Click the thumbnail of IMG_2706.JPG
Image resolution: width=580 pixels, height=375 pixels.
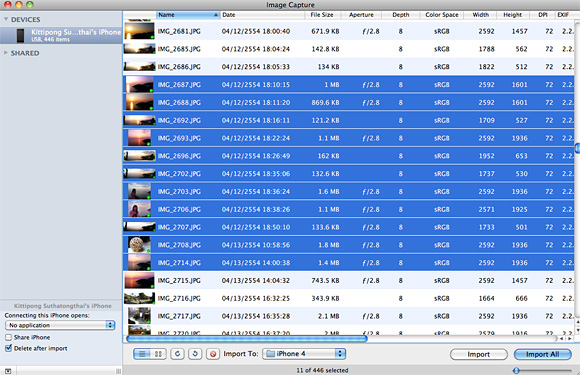139,209
